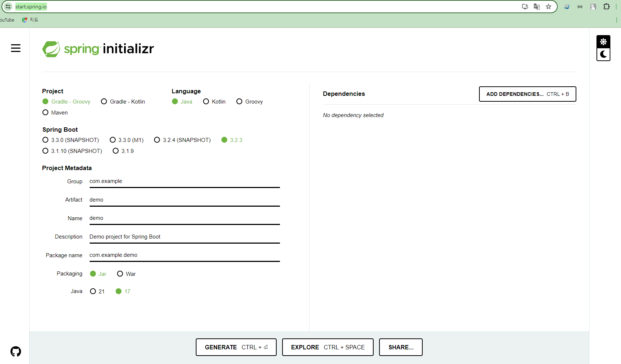Viewport: 621px width, 364px height.
Task: Click the curly braces extension icon
Action: point(580,7)
